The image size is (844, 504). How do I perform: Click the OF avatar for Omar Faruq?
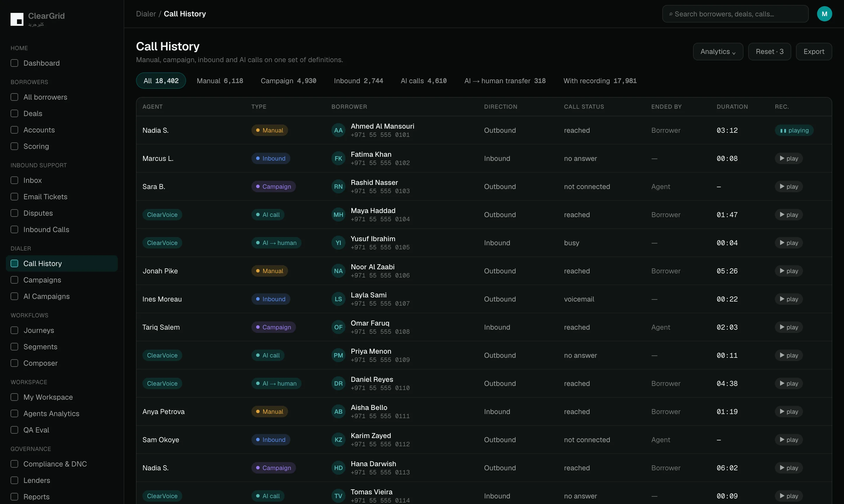point(338,327)
